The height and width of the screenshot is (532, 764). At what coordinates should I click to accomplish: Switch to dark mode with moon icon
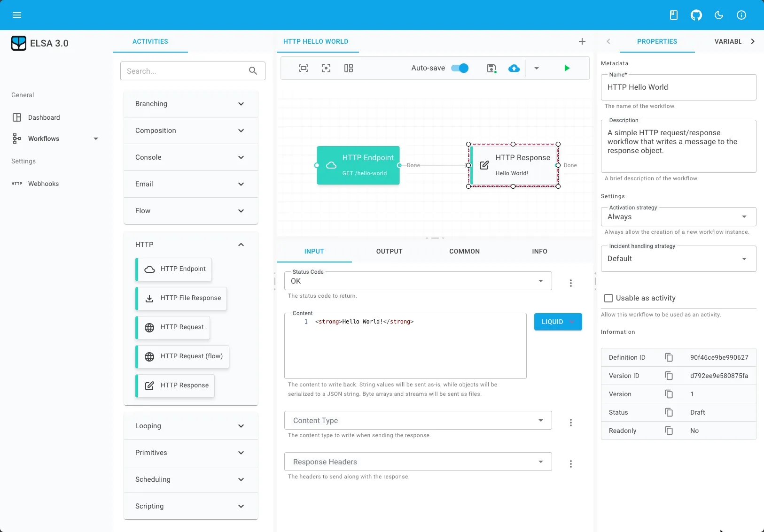tap(719, 15)
